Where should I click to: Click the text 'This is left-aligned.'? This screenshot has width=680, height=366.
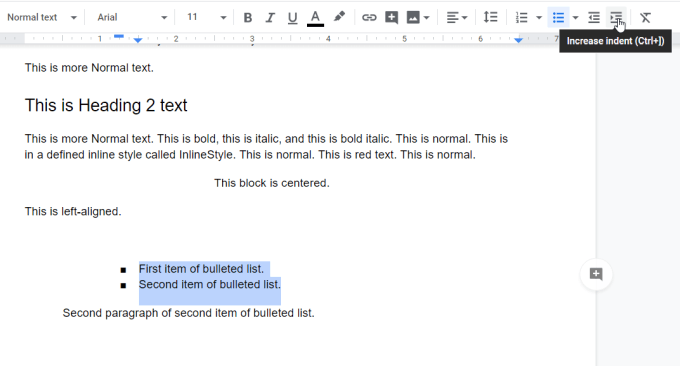coord(73,212)
